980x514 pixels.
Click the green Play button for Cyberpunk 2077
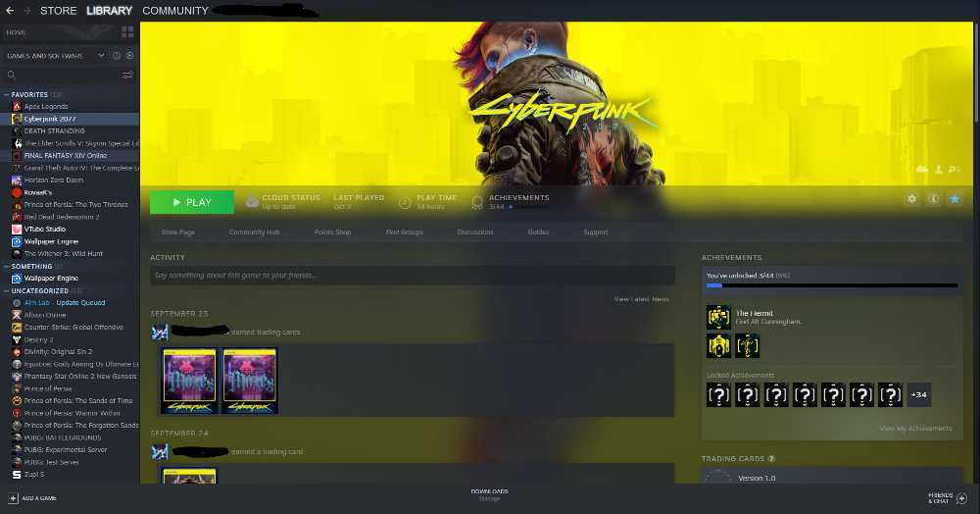191,202
